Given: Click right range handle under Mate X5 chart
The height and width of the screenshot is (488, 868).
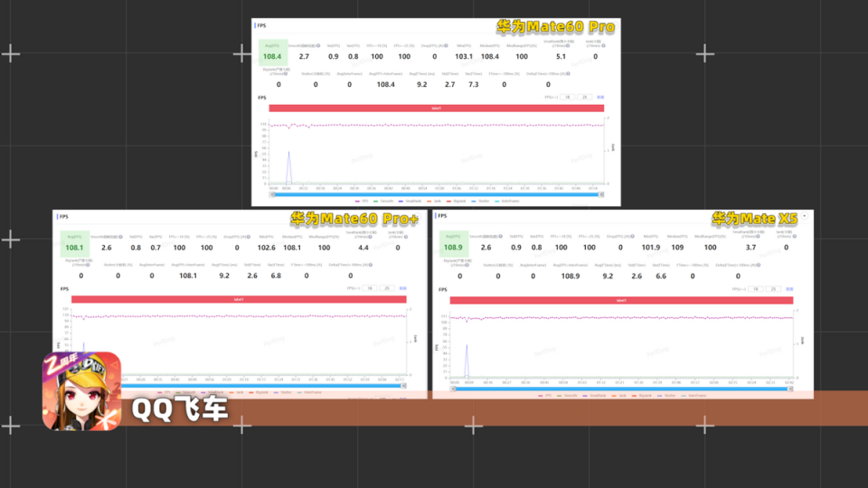Looking at the screenshot, I should click(790, 389).
